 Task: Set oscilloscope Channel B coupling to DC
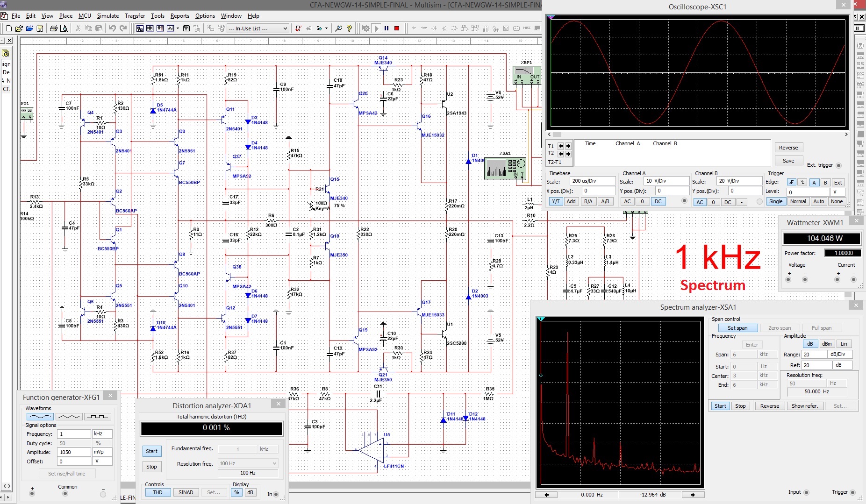[728, 202]
